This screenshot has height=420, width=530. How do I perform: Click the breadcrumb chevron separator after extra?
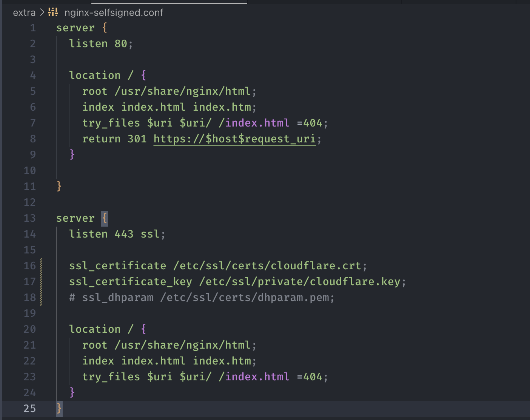42,12
